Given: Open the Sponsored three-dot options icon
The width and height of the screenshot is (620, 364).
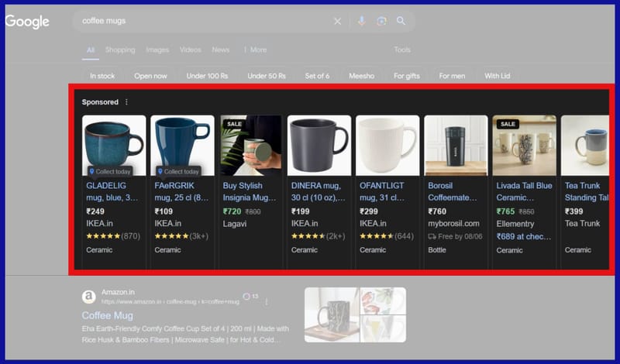Looking at the screenshot, I should click(127, 102).
